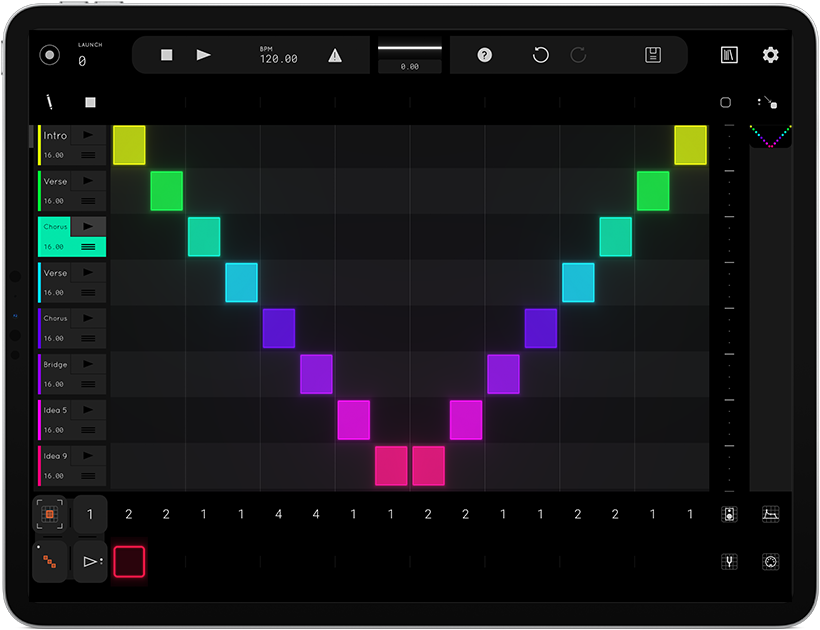Screen dimensions: 820x630
Task: Select the left magenta Idea 5 block
Action: [x=354, y=420]
